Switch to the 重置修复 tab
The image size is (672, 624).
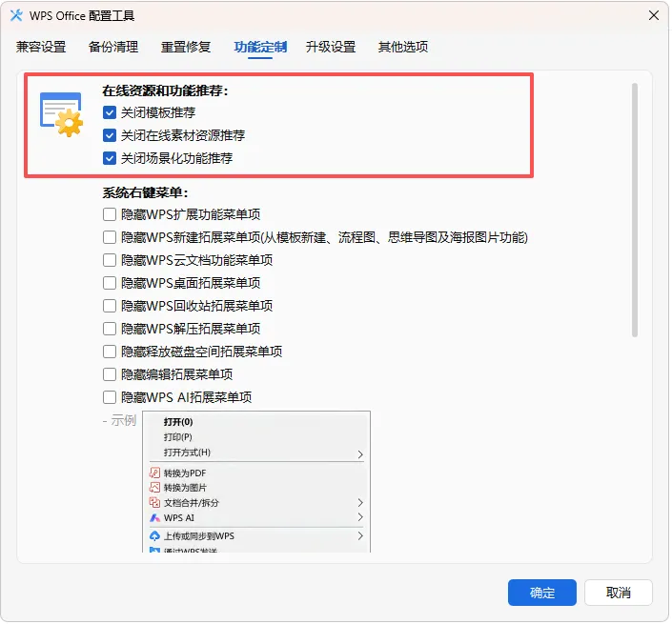tap(186, 47)
